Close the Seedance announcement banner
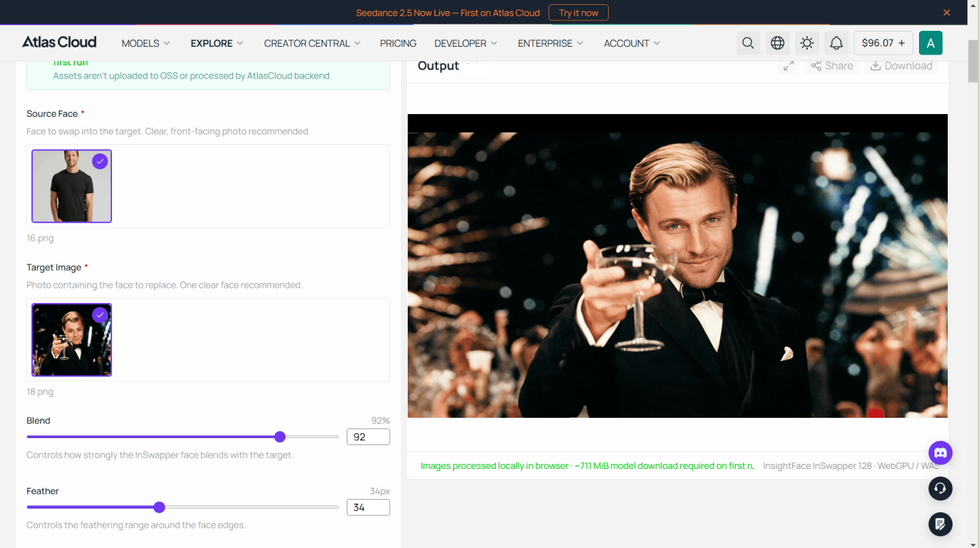980x548 pixels. pos(946,13)
